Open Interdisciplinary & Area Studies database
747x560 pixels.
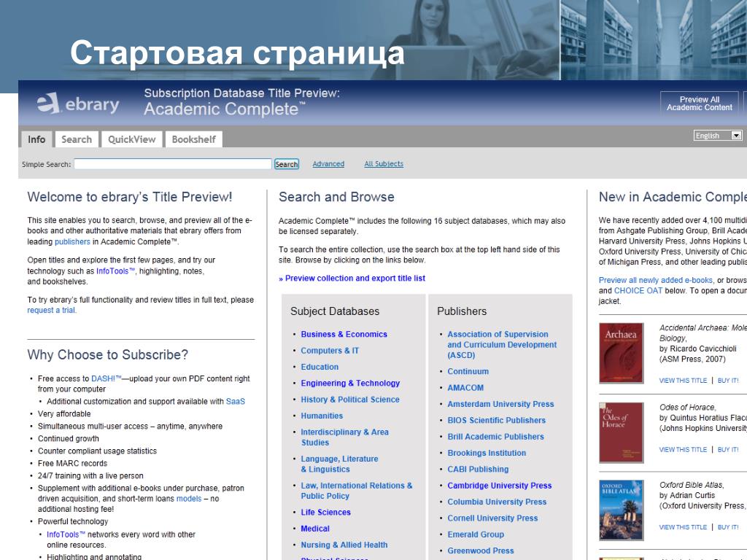pyautogui.click(x=344, y=437)
